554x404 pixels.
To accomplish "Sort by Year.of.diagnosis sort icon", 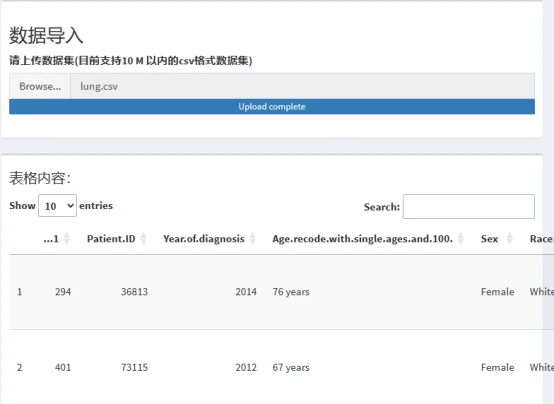I will click(252, 239).
